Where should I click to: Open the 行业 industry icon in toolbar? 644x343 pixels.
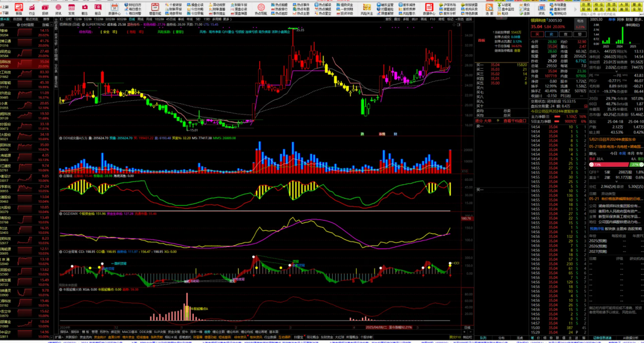pos(32,8)
